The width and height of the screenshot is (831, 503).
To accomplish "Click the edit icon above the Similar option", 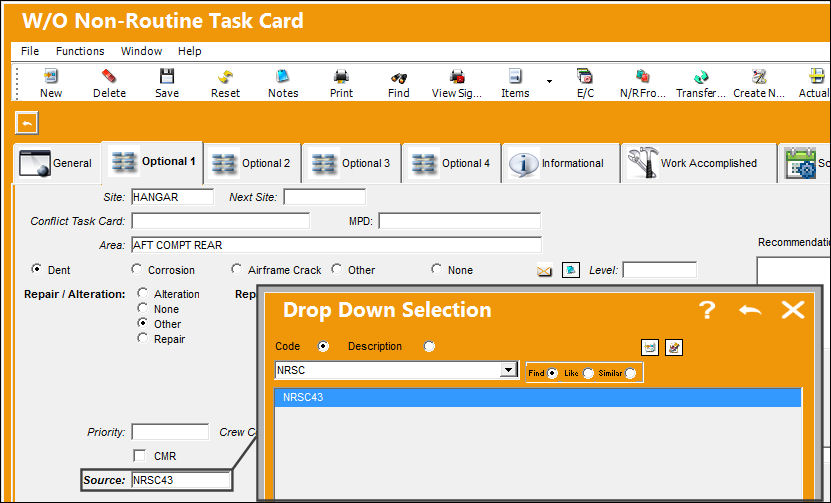I will (x=674, y=348).
